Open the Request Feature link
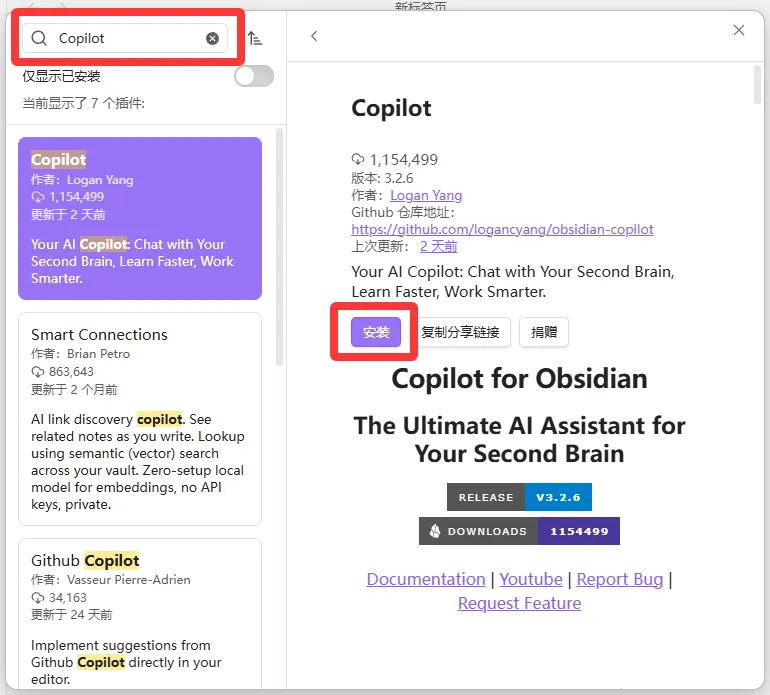Image resolution: width=770 pixels, height=695 pixels. click(519, 603)
